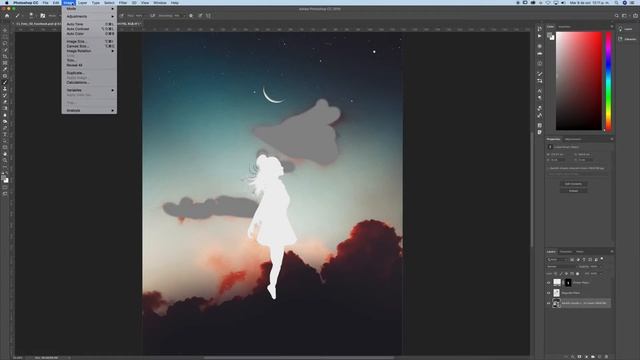Screen dimensions: 640x360
Task: Choose Image Size from Image menu
Action: [x=89, y=42]
